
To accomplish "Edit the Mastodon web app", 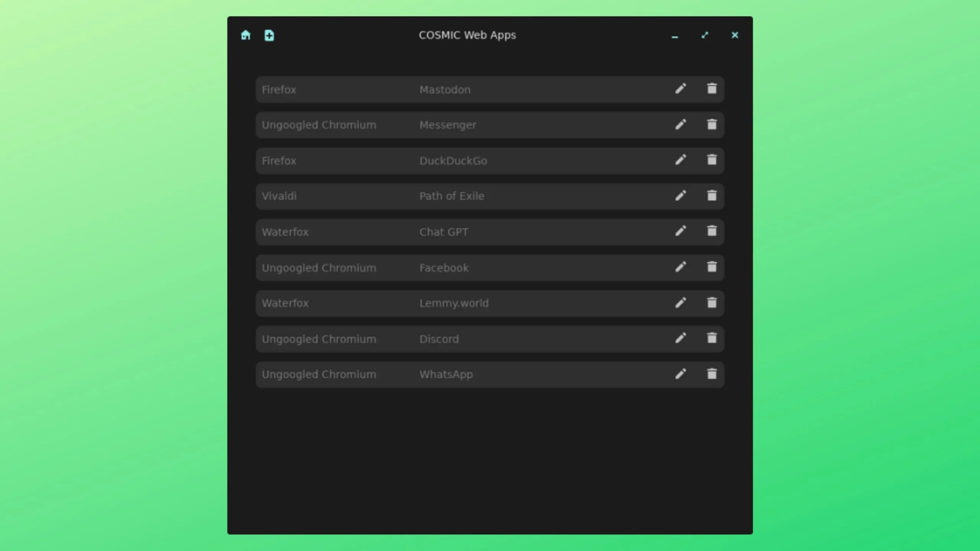I will [681, 89].
